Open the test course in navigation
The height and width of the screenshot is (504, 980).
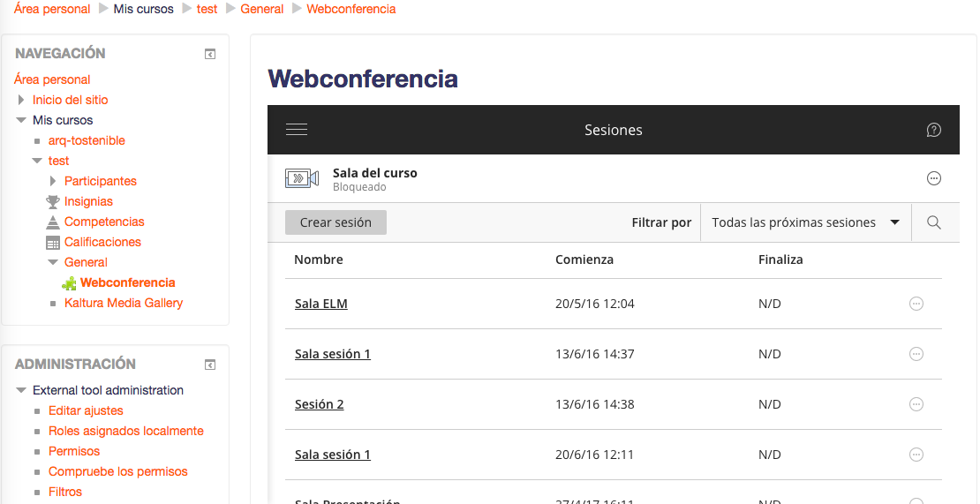59,161
